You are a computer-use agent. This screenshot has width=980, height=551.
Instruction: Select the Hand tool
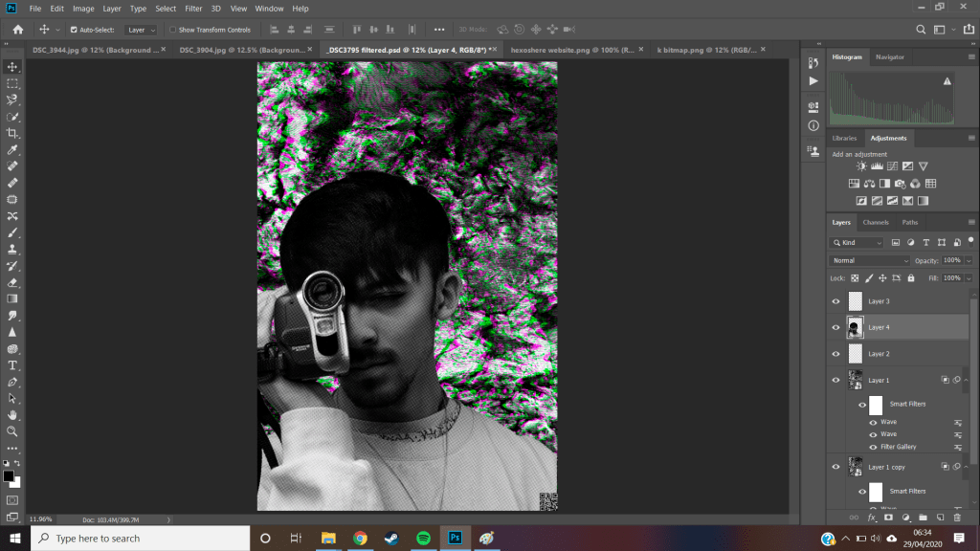[x=12, y=415]
